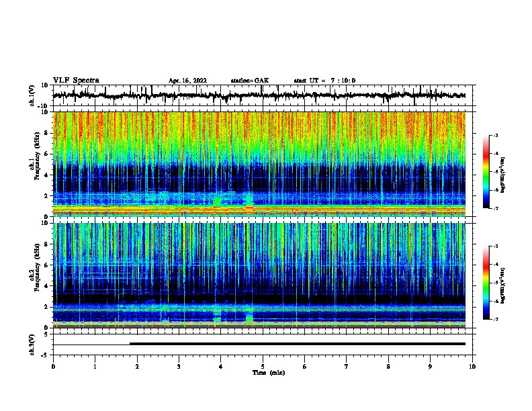Click time axis tick label "7"
The image size is (532, 411).
[347, 367]
